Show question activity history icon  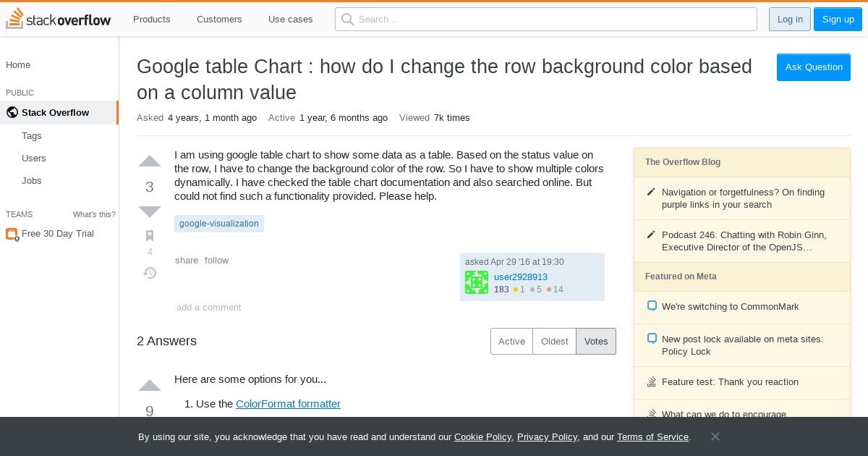pyautogui.click(x=150, y=273)
